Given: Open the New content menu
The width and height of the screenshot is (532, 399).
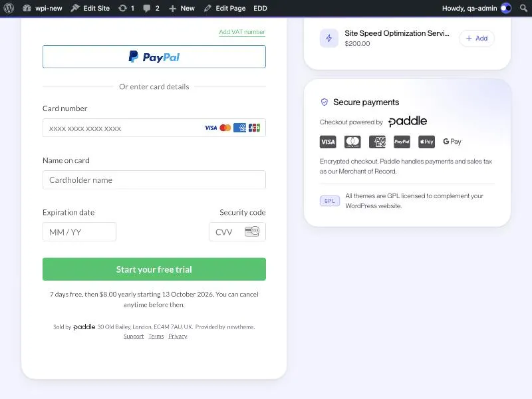Looking at the screenshot, I should tap(182, 8).
